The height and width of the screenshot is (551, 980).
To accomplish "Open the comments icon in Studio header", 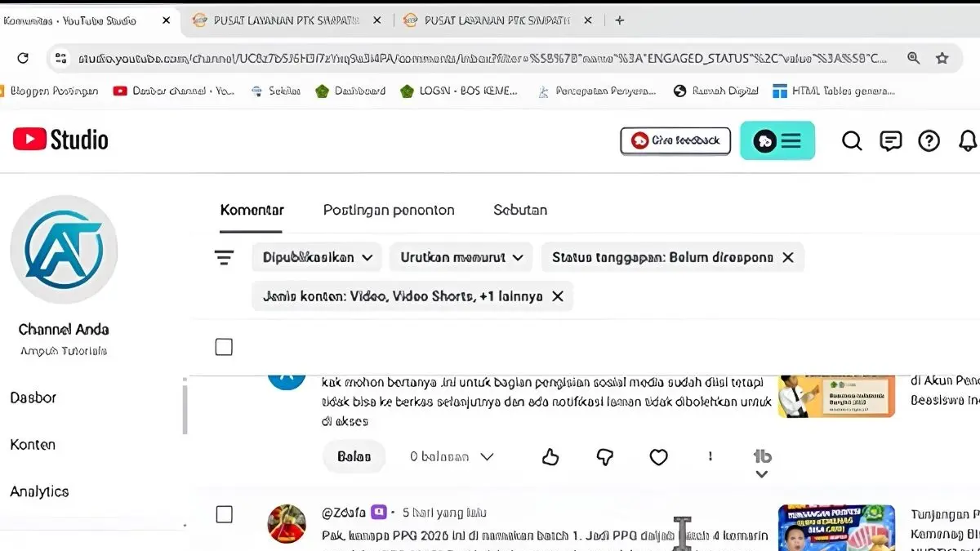I will point(891,141).
